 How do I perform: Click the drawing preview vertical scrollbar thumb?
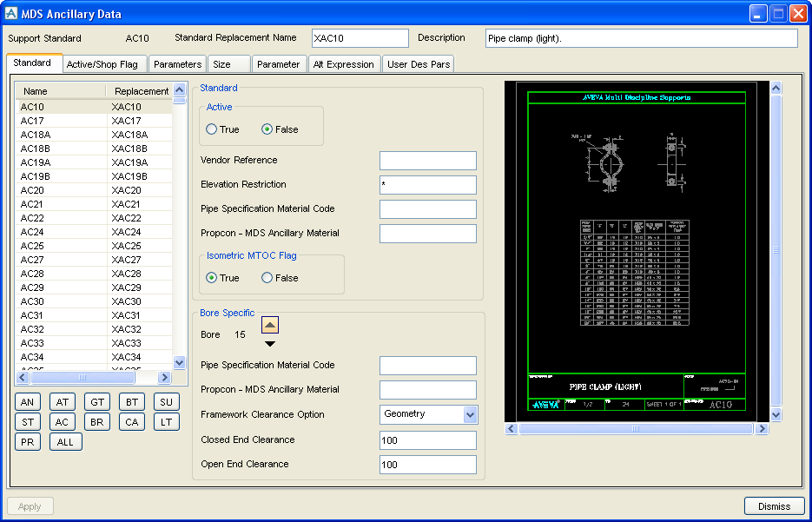click(776, 250)
